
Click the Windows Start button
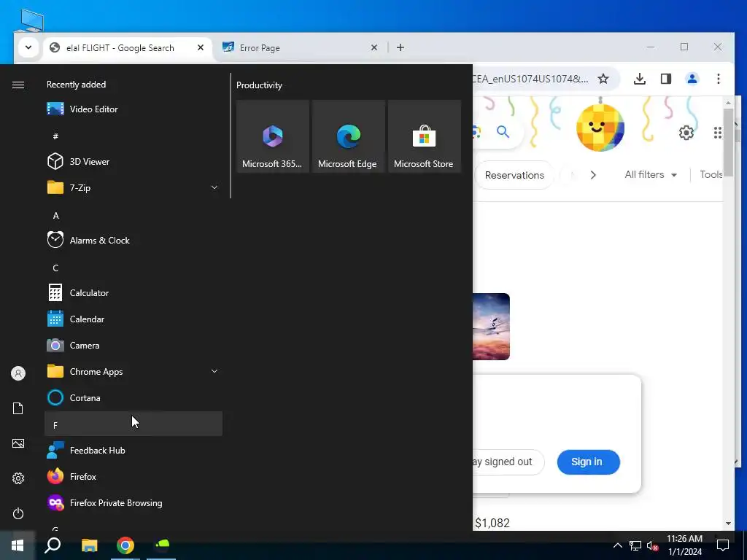18,545
